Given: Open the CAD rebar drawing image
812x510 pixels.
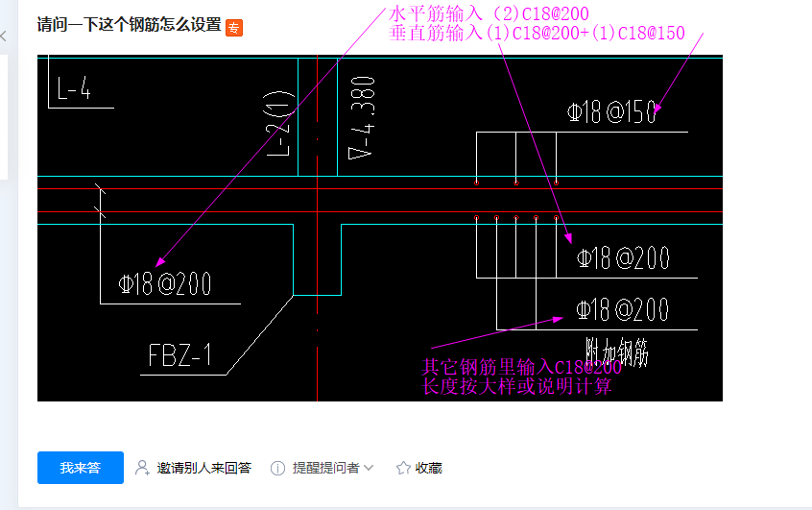Looking at the screenshot, I should click(379, 228).
